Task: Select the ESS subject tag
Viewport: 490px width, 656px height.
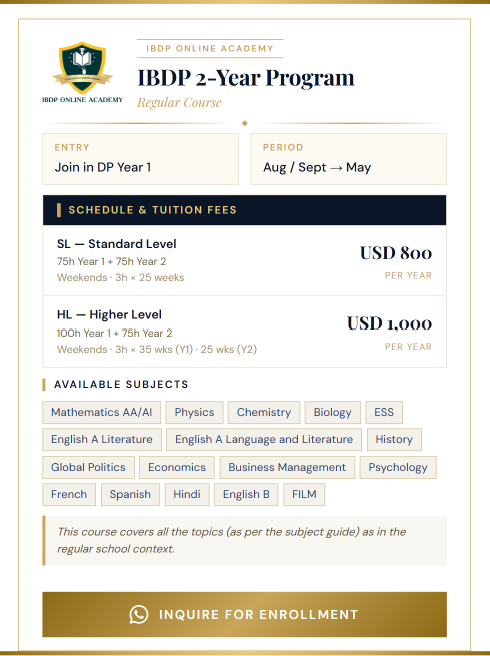Action: (x=384, y=413)
